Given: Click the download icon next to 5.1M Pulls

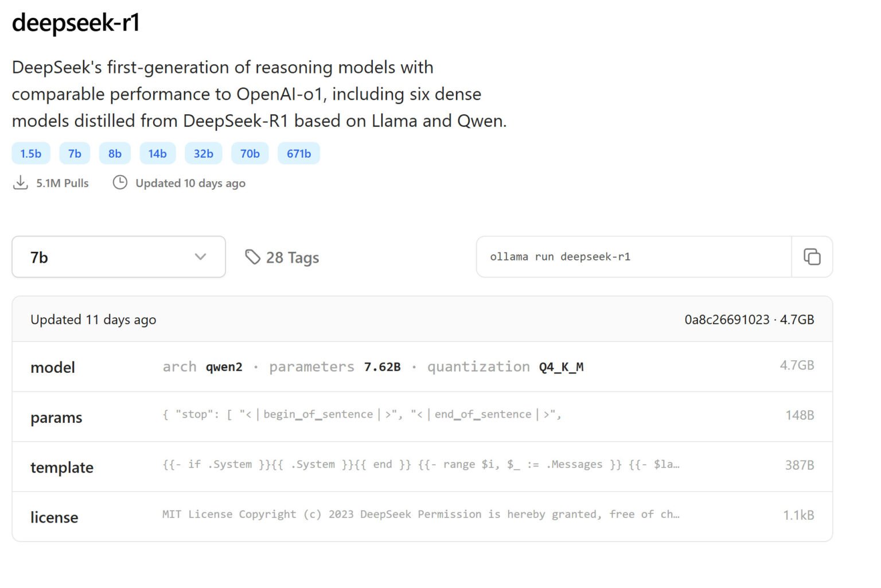Looking at the screenshot, I should pos(21,182).
